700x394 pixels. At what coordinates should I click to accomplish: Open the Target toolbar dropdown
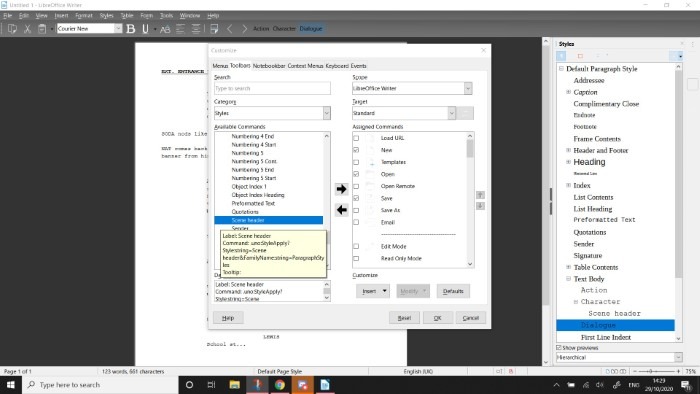point(451,113)
